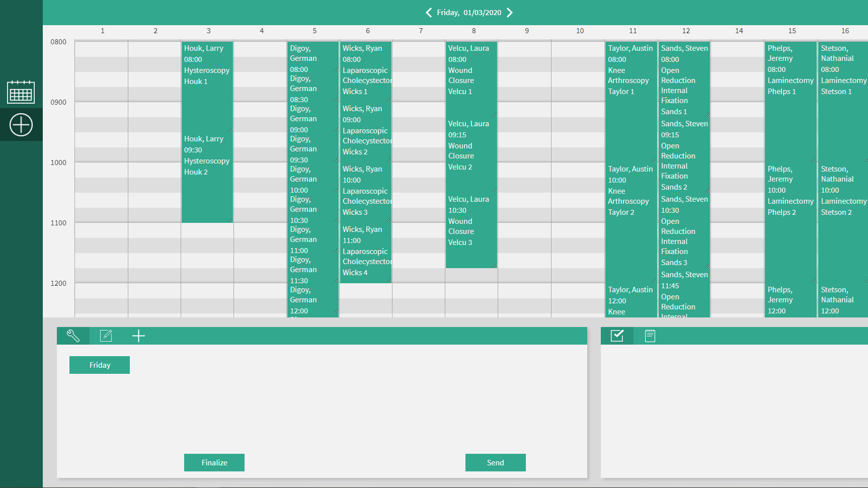
Task: Select the checklist icon in the right panel
Action: 617,336
